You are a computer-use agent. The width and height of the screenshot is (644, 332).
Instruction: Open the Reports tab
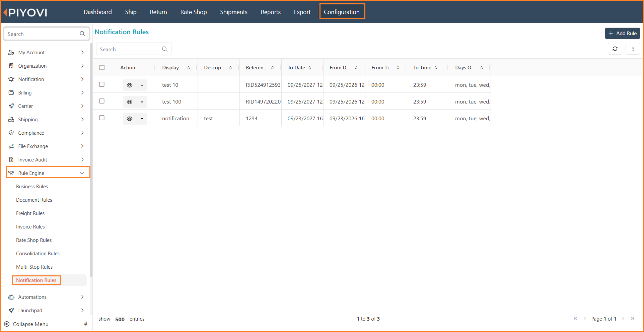pyautogui.click(x=271, y=12)
